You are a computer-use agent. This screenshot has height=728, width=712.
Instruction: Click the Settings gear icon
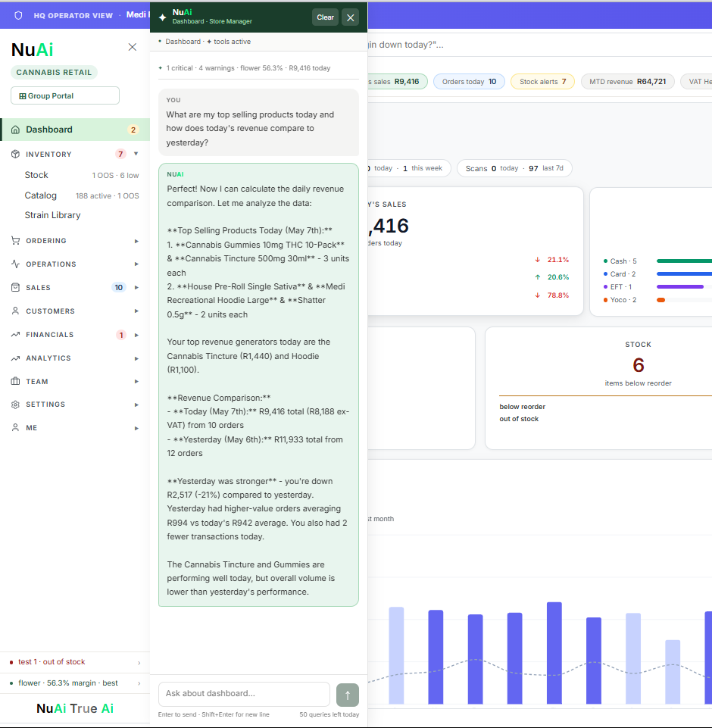coord(15,405)
